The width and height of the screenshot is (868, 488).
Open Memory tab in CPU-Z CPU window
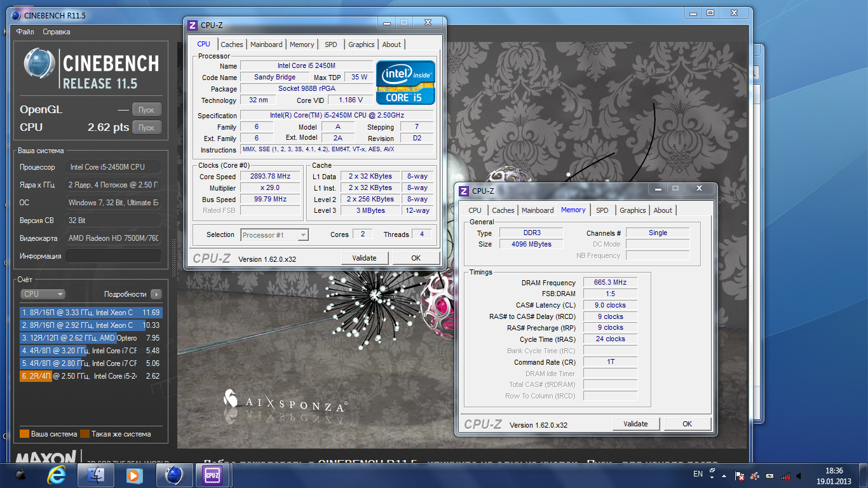point(302,44)
